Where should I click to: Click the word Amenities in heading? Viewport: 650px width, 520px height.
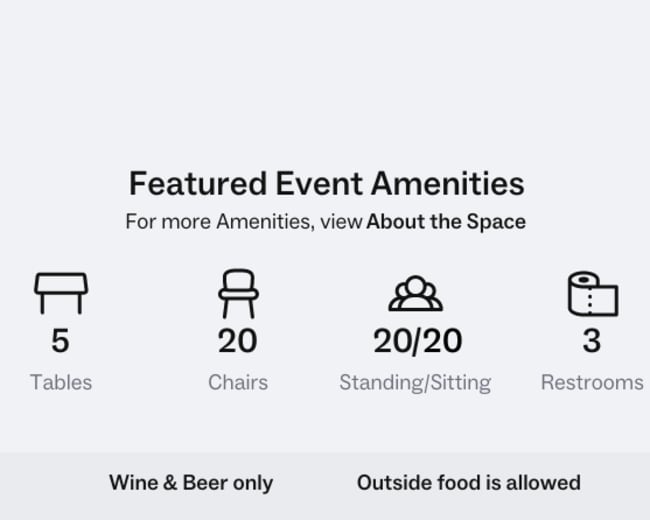[448, 183]
